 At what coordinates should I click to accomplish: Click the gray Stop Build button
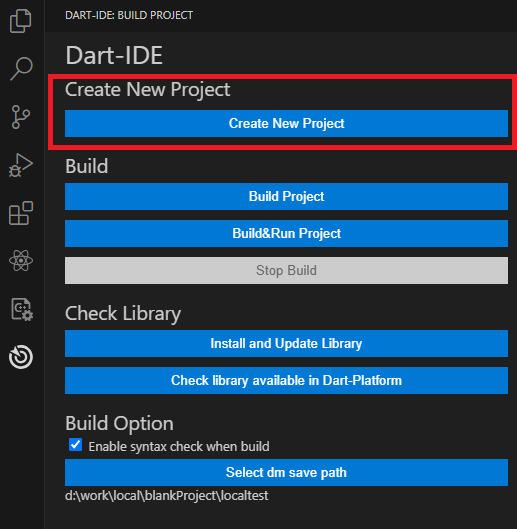coord(286,271)
